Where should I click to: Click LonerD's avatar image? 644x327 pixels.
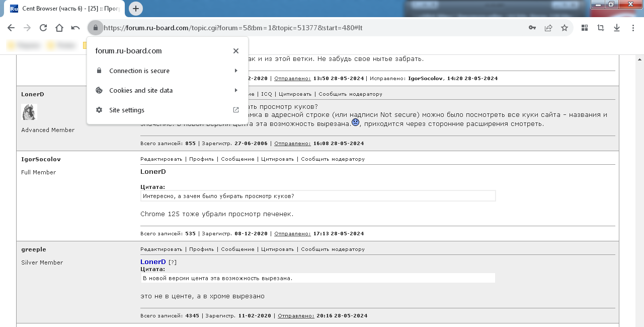tap(29, 112)
